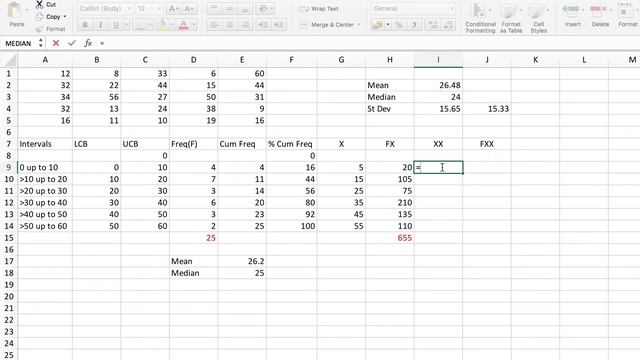Toggle underline formatting

click(x=116, y=25)
